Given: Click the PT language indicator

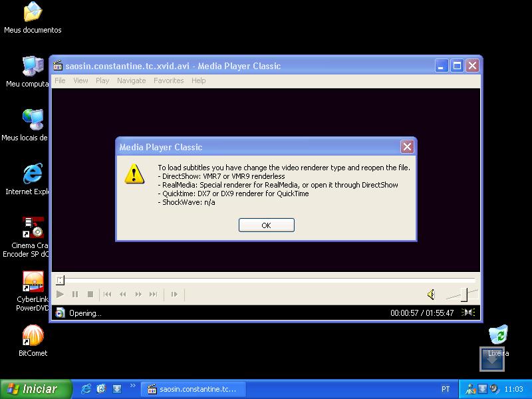Looking at the screenshot, I should (446, 389).
